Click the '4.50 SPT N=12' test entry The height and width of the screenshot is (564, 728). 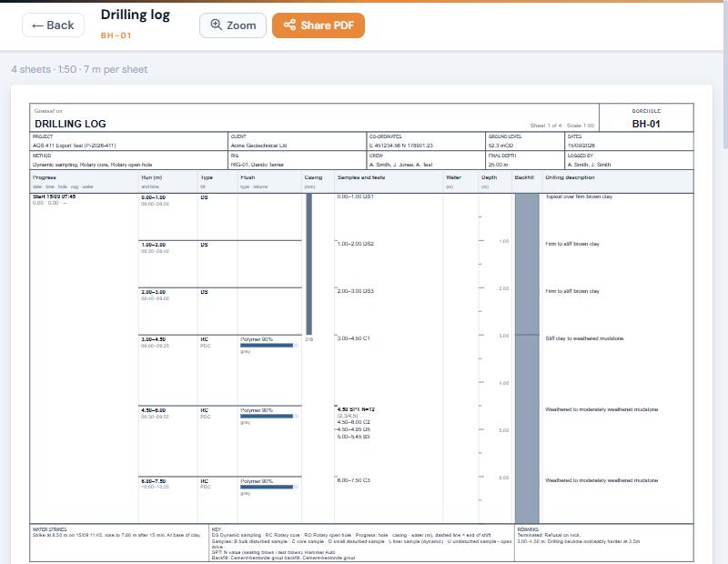click(x=356, y=409)
